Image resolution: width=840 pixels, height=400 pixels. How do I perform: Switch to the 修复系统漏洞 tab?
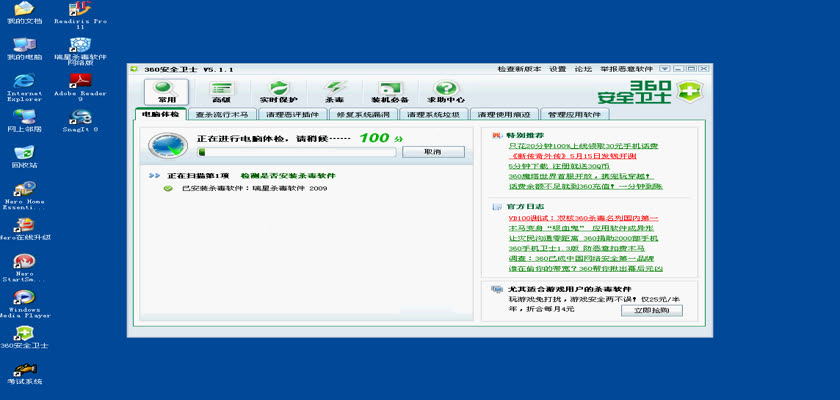click(363, 115)
